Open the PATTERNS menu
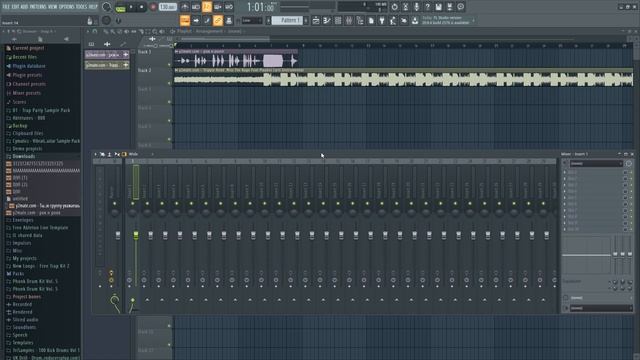Image resolution: width=640 pixels, height=360 pixels. point(38,7)
